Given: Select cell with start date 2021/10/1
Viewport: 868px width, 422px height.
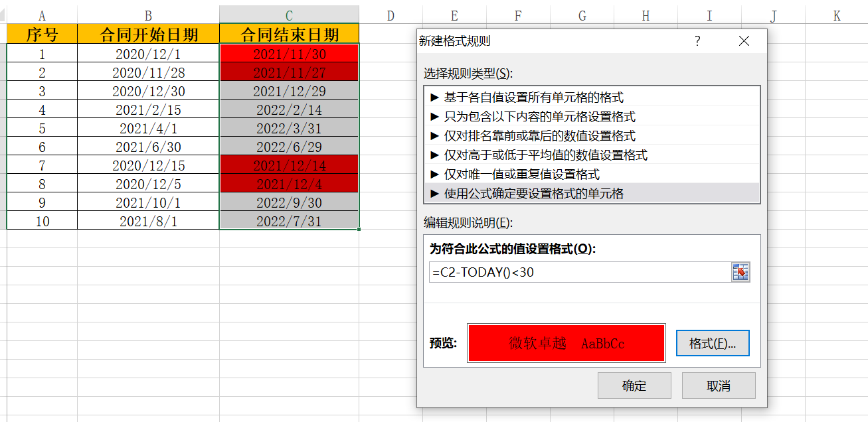Looking at the screenshot, I should pos(148,202).
